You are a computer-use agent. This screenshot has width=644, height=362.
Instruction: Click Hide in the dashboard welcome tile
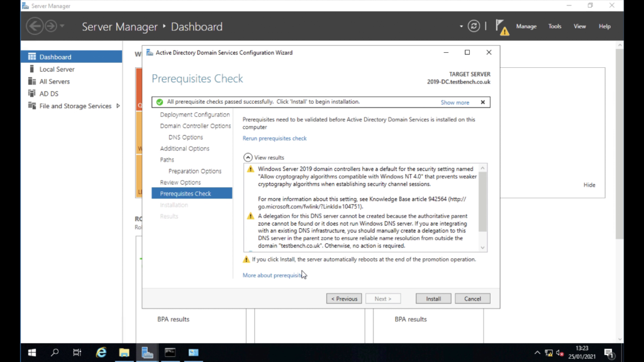click(589, 185)
